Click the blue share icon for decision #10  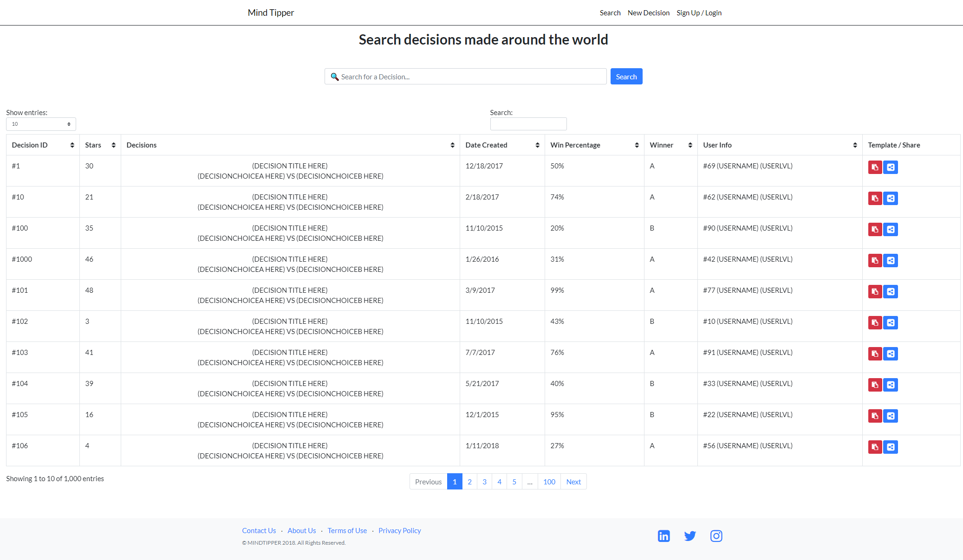point(890,199)
